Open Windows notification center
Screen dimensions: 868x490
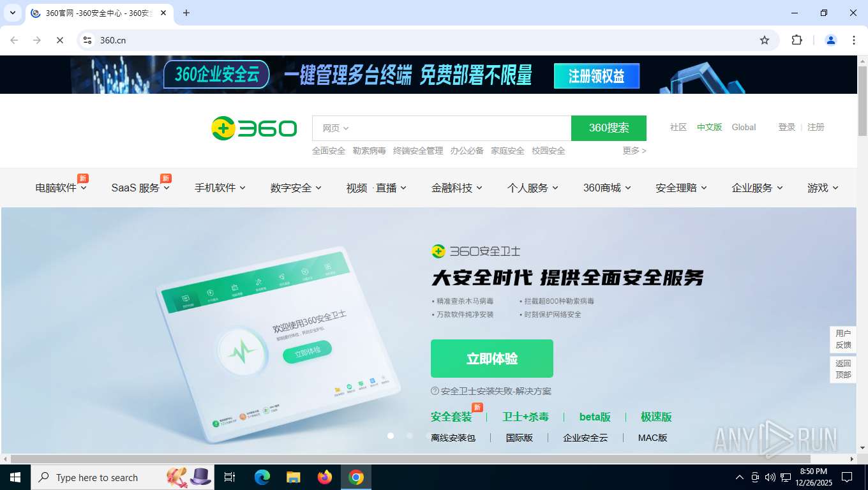point(847,477)
